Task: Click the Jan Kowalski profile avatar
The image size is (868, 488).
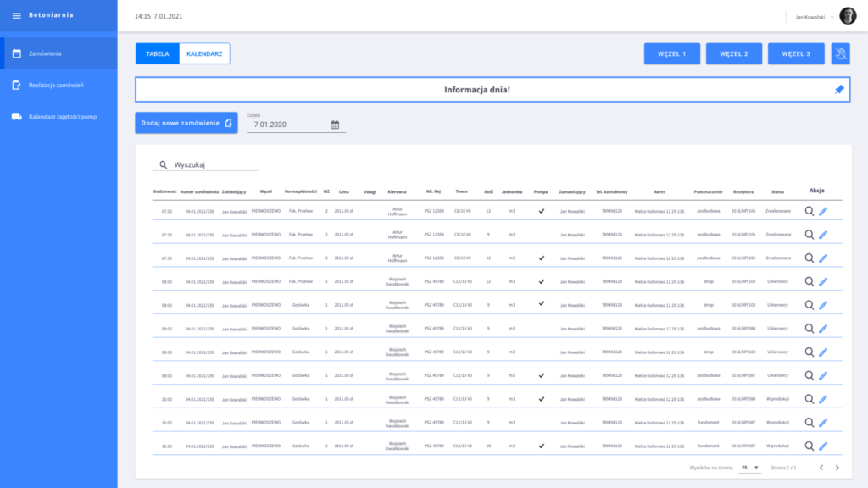Action: pos(848,16)
